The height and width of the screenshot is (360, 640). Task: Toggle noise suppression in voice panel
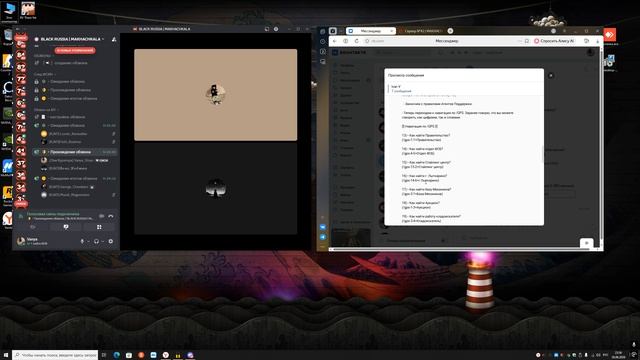102,216
